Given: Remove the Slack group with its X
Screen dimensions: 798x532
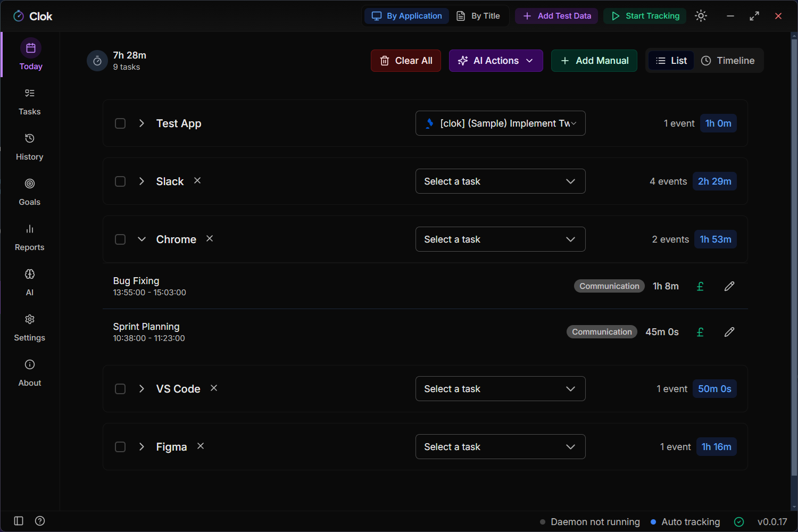Looking at the screenshot, I should tap(197, 180).
